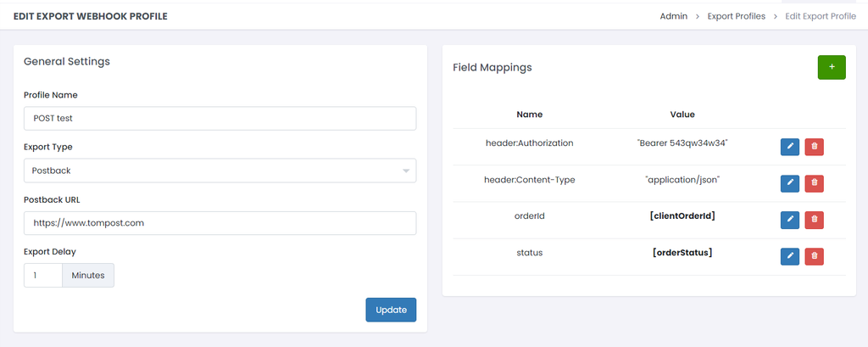
Task: Add a new field mapping
Action: tap(831, 67)
